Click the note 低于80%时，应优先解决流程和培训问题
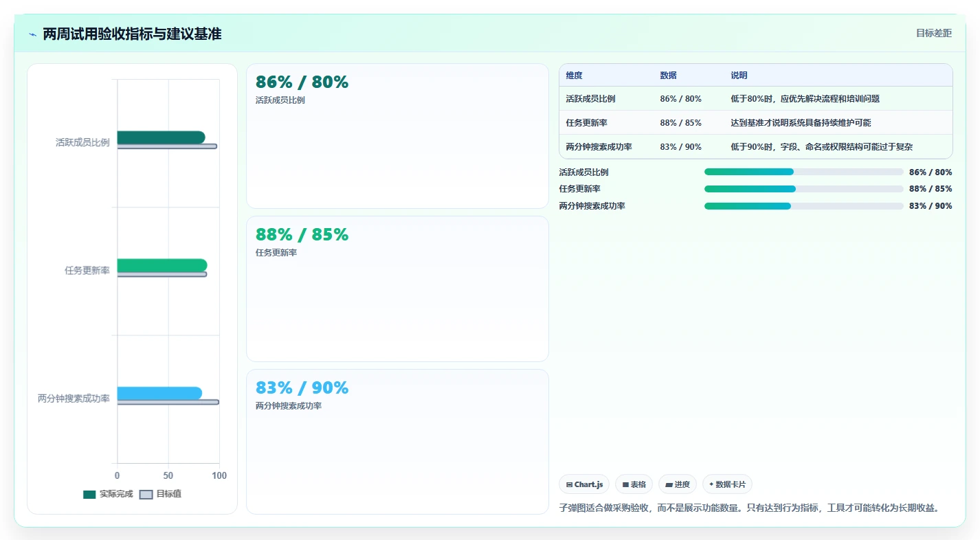The height and width of the screenshot is (540, 980). [805, 99]
